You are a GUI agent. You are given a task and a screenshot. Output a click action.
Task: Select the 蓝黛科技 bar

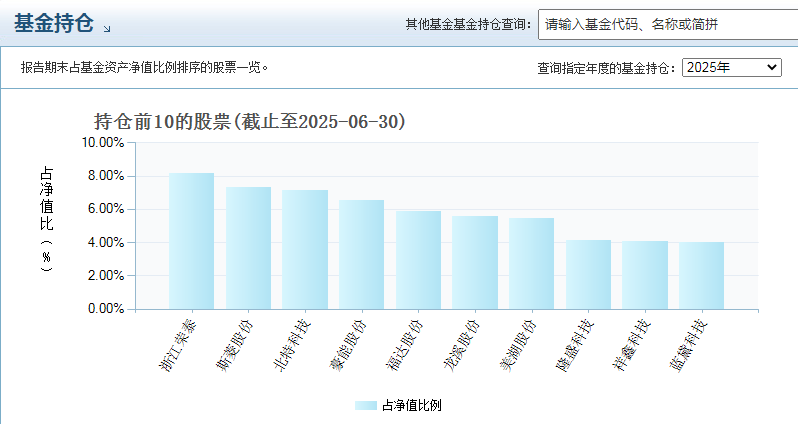point(701,276)
